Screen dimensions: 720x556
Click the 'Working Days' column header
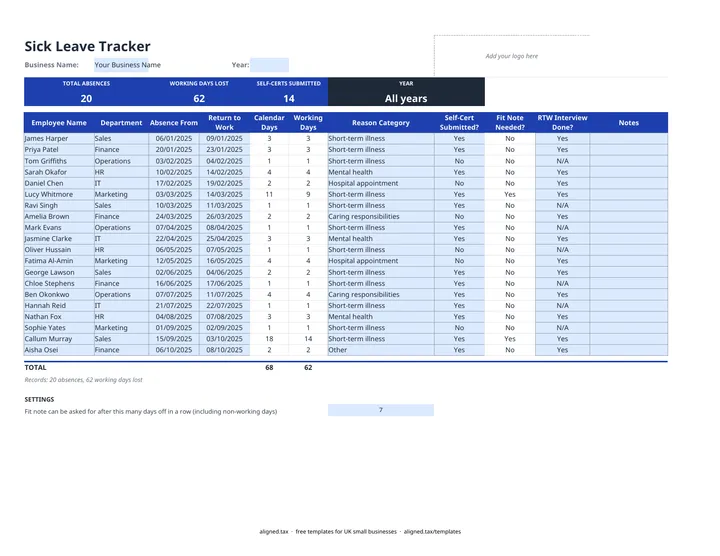[x=308, y=123]
